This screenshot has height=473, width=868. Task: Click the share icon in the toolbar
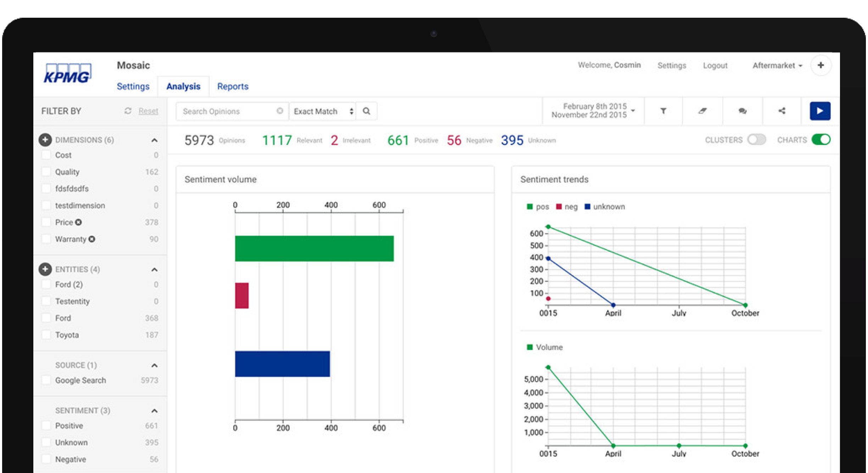coord(782,111)
